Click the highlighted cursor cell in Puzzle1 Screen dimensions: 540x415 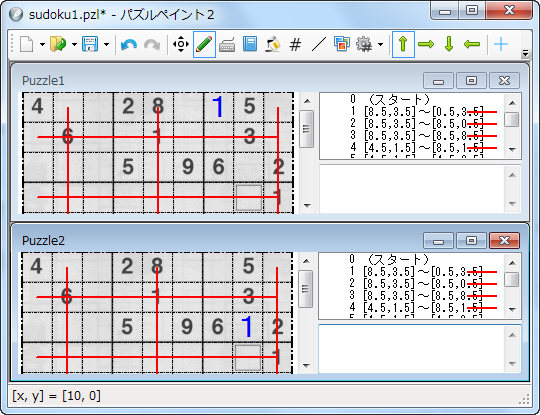(x=249, y=198)
